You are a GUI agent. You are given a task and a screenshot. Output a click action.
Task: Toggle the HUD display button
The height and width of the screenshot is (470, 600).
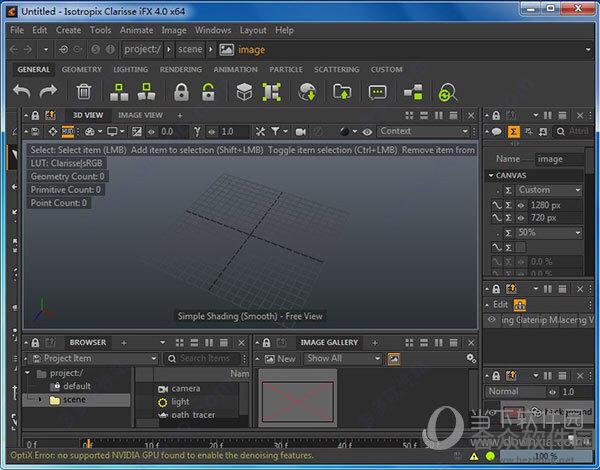tap(68, 132)
